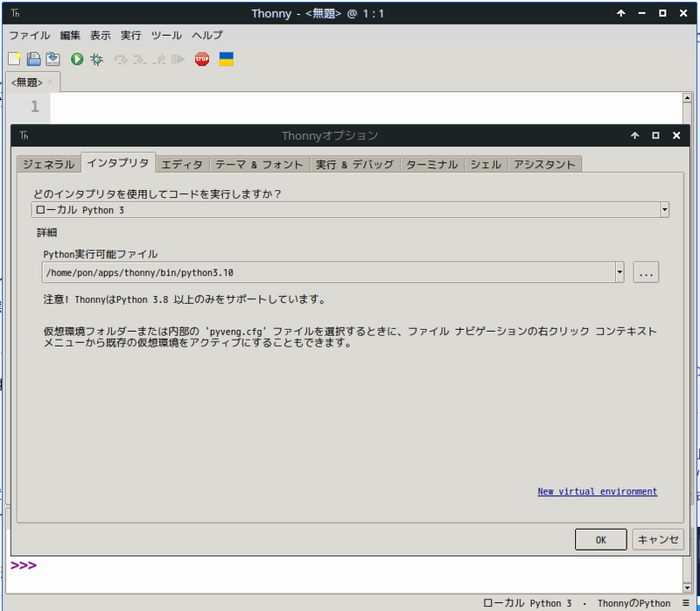
Task: Maximize the Thonnyオプション dialog
Action: coord(655,136)
